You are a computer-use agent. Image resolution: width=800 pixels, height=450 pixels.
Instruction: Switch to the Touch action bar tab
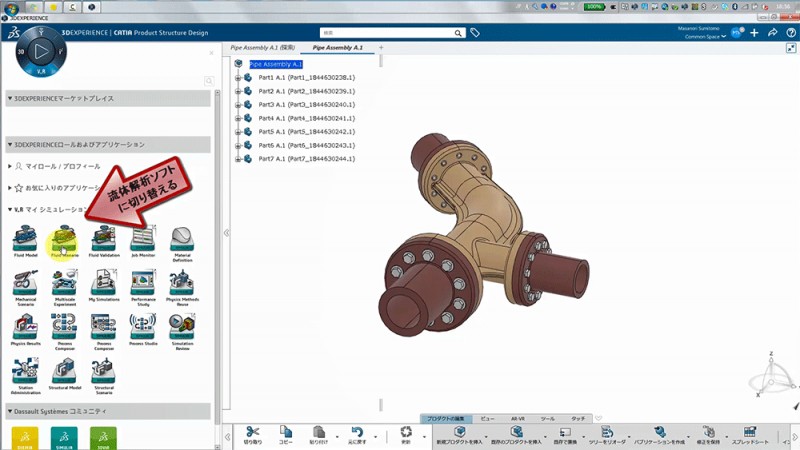click(578, 418)
